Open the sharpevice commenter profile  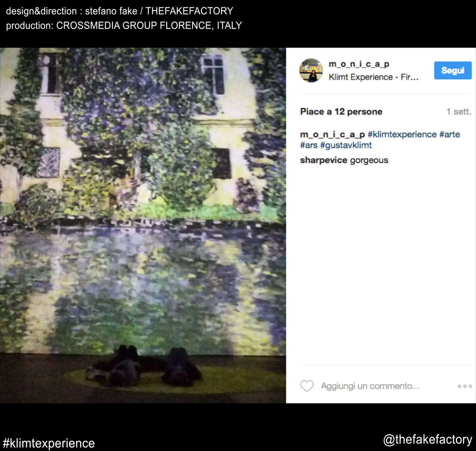click(324, 160)
